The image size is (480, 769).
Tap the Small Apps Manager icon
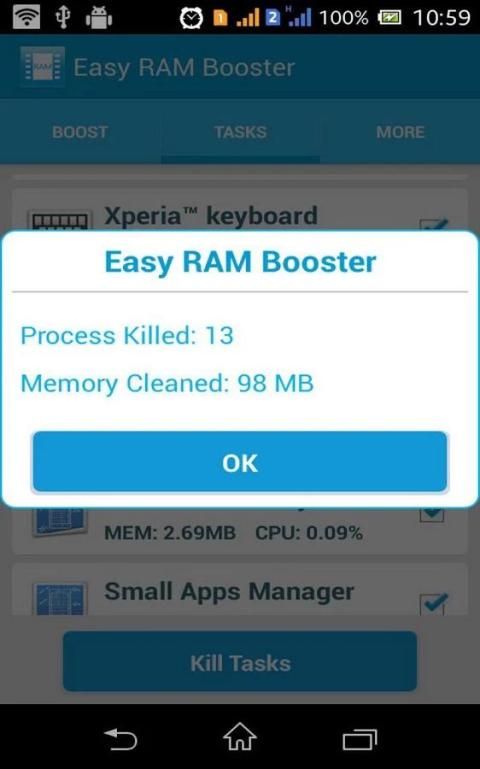60,598
